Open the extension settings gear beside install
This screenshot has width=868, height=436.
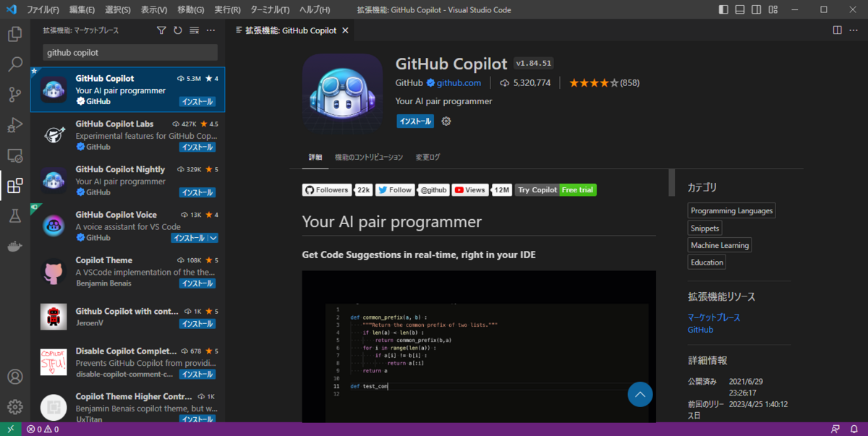point(446,121)
